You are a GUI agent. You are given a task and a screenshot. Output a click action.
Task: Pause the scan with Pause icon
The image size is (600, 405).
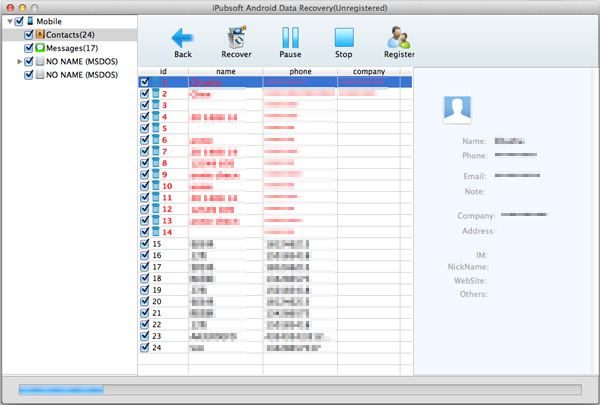290,38
